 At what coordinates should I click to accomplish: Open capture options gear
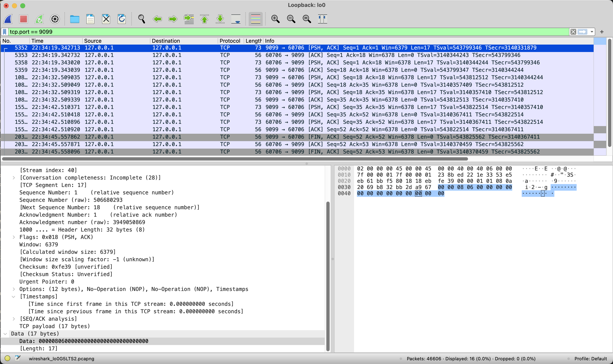pos(55,19)
